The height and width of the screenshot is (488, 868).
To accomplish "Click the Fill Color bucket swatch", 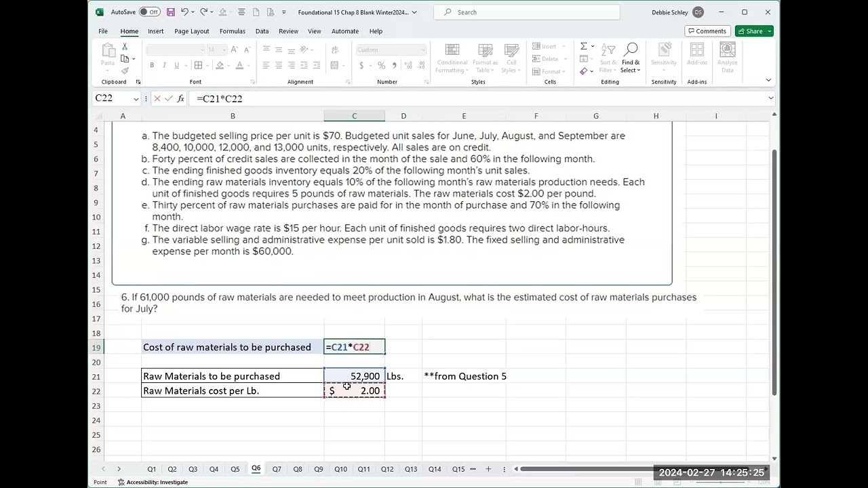I will coord(220,65).
